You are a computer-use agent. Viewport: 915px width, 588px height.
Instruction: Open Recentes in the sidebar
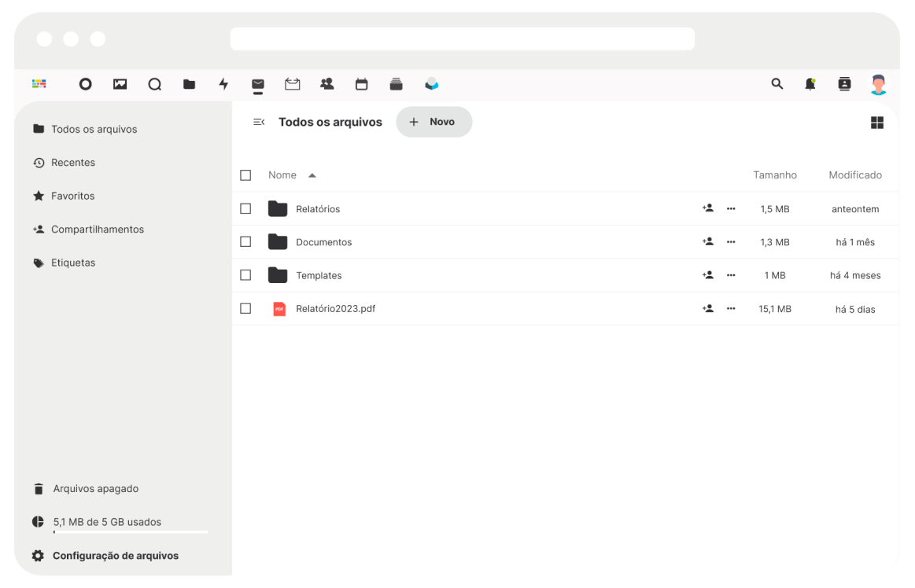(x=72, y=163)
